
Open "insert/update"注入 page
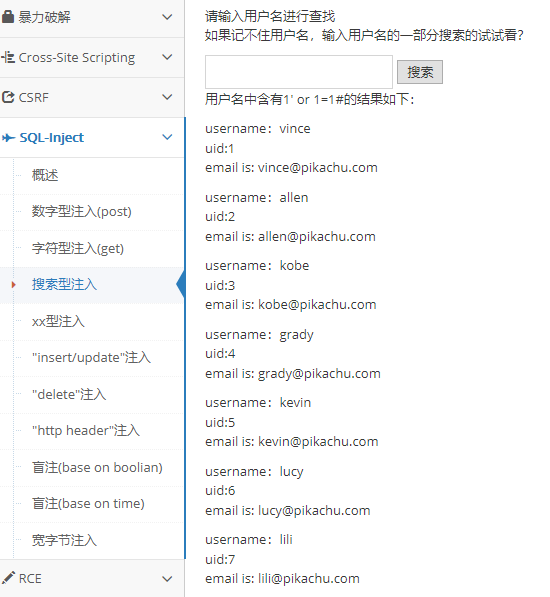91,358
